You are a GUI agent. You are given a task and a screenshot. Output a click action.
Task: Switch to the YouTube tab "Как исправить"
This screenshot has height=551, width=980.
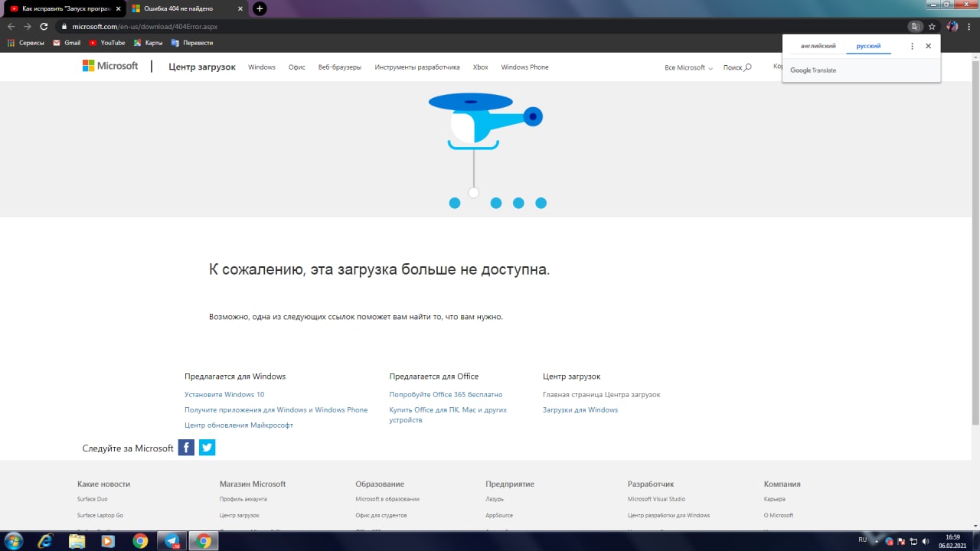pos(65,8)
